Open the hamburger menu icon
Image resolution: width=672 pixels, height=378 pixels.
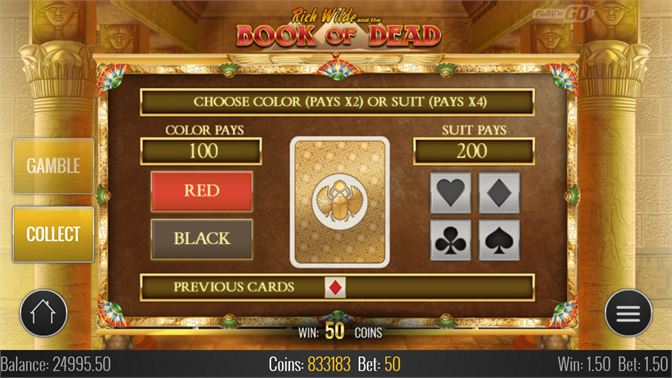(x=628, y=313)
